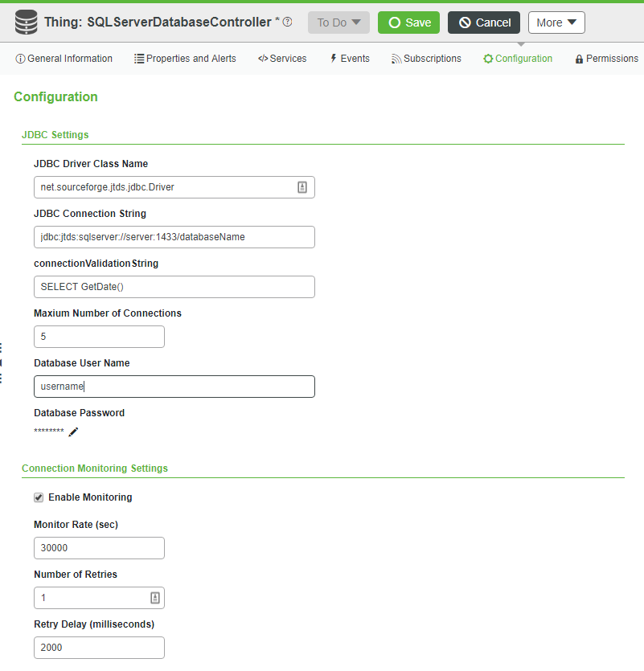Edit the Database Password with the pencil icon
Screen dimensions: 644x671
[73, 432]
